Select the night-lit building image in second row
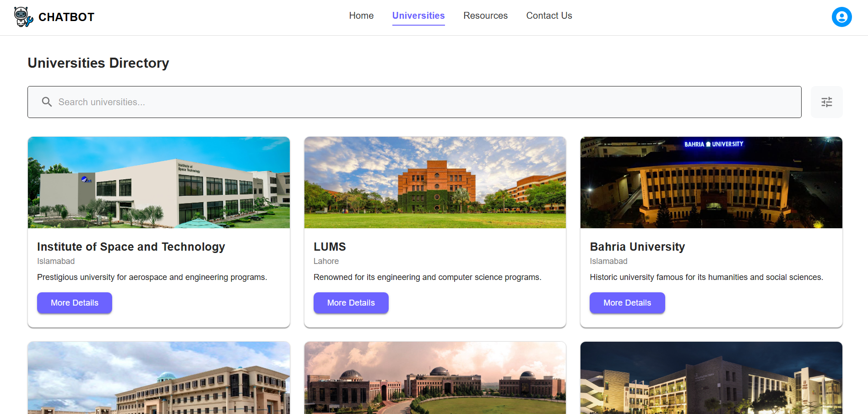Image resolution: width=868 pixels, height=414 pixels. click(711, 378)
